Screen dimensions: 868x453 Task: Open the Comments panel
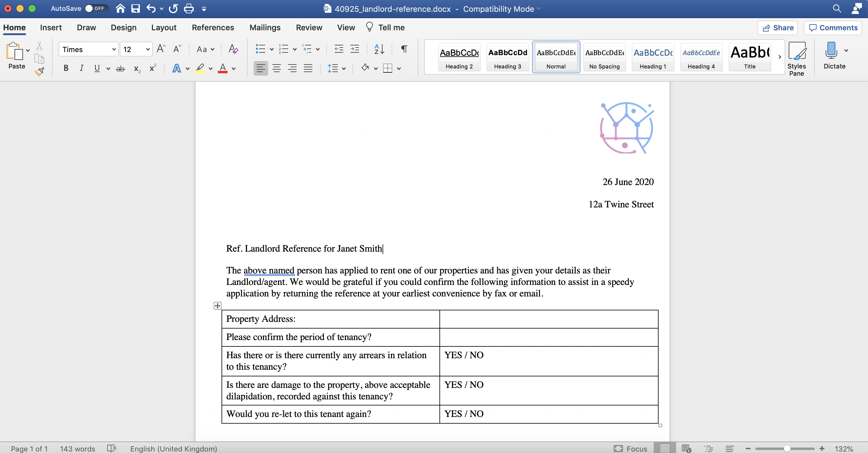coord(833,28)
